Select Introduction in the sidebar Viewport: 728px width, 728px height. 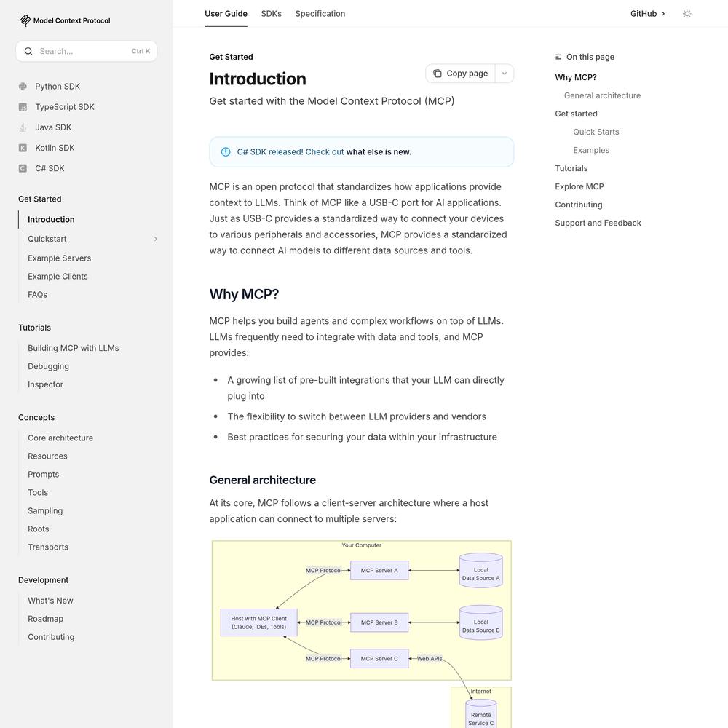51,220
